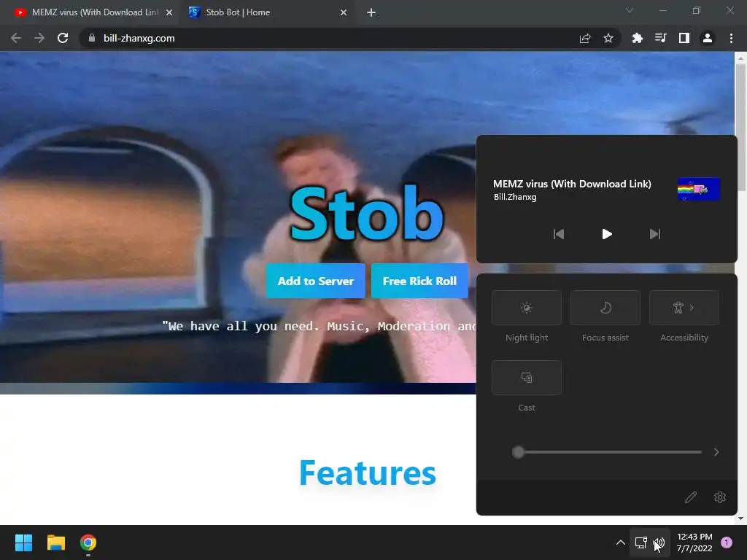This screenshot has width=747, height=560.
Task: Open Chrome's three-dot menu
Action: [731, 38]
